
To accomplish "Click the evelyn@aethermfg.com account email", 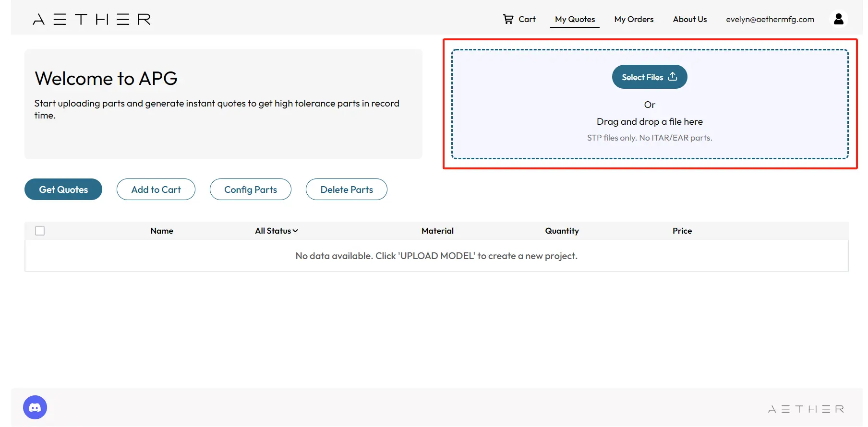I will pos(770,19).
